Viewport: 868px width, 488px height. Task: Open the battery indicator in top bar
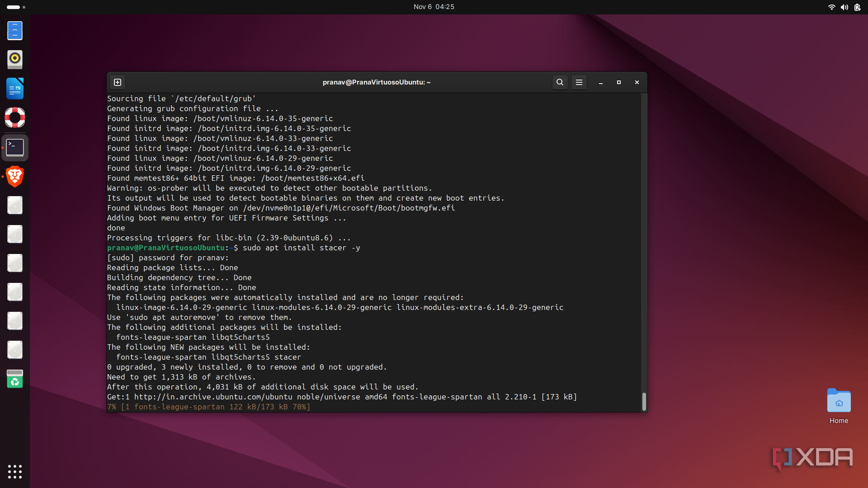[857, 7]
